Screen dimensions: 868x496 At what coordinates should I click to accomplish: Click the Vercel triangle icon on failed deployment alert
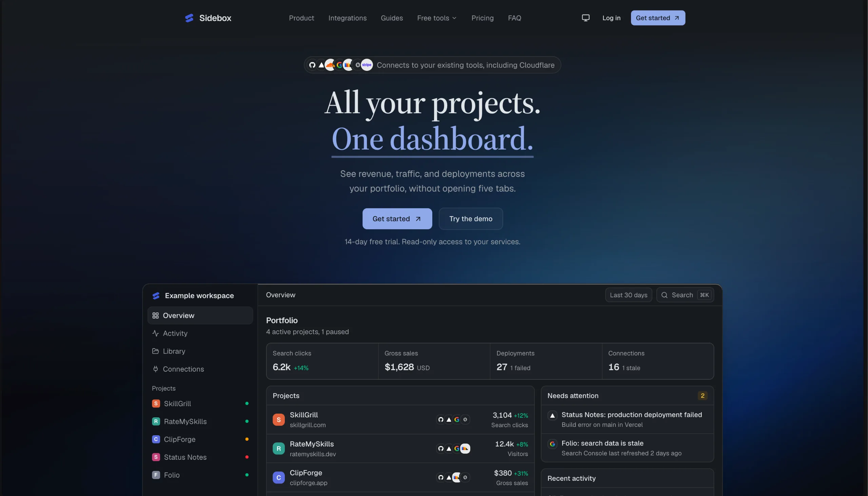coord(553,415)
